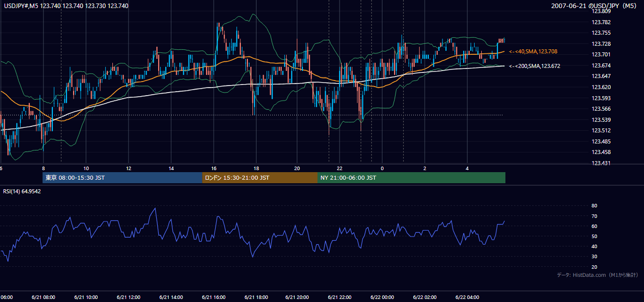Screen dimensions: 644x302
Task: Click price axis value 123.674
Action: click(600, 66)
